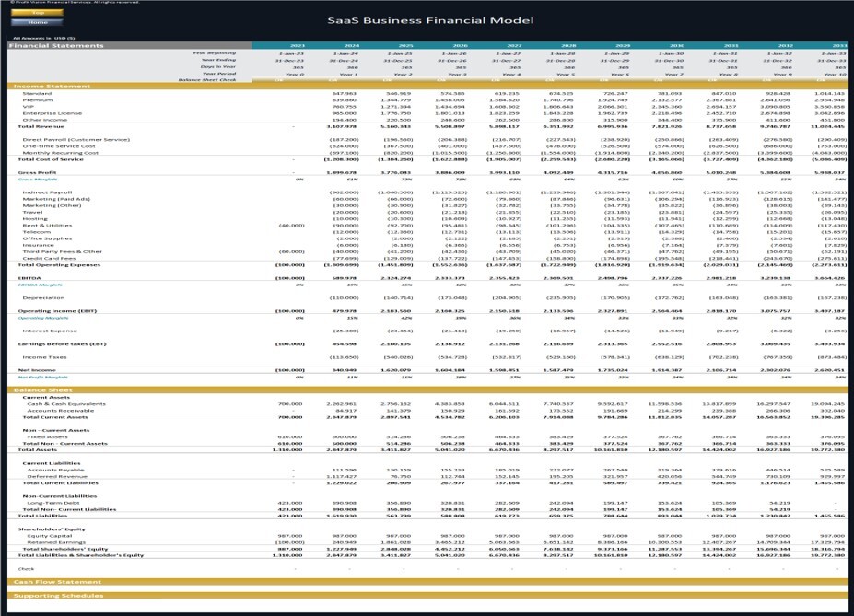The image size is (854, 616).
Task: Select the Total Operating Expenses label
Action: click(59, 265)
